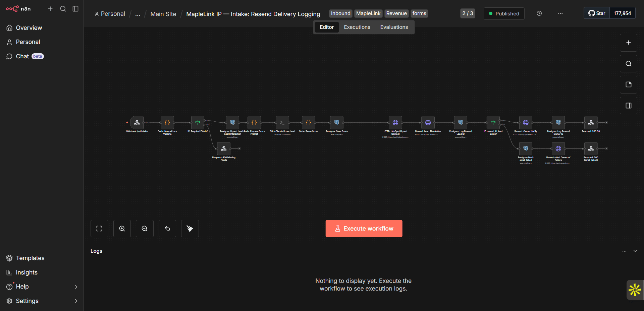
Task: Collapse the Logs panel
Action: click(635, 251)
